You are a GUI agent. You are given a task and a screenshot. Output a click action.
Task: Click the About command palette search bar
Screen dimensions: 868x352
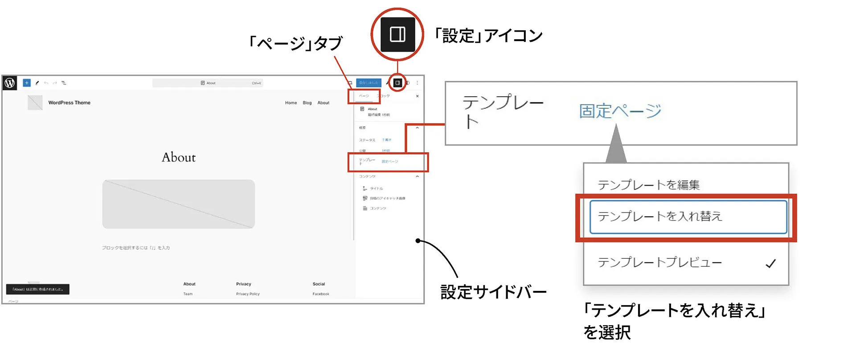(x=208, y=83)
